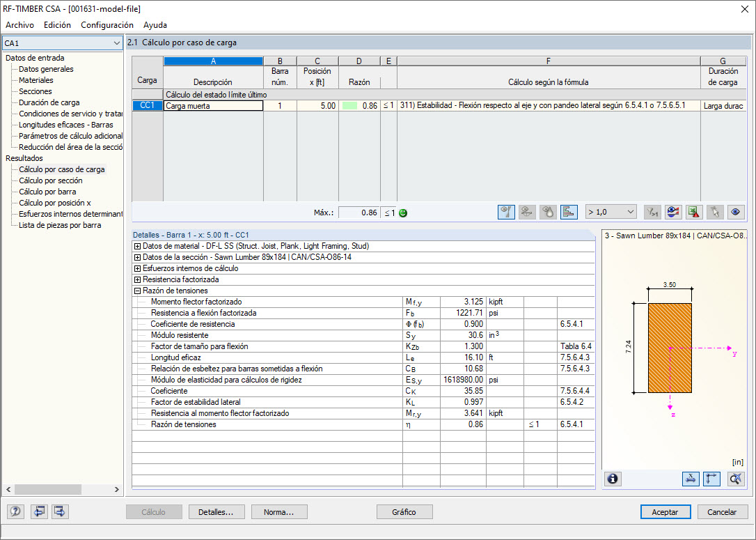The image size is (756, 540).
Task: Go to next table with right arrow icon
Action: [60, 511]
